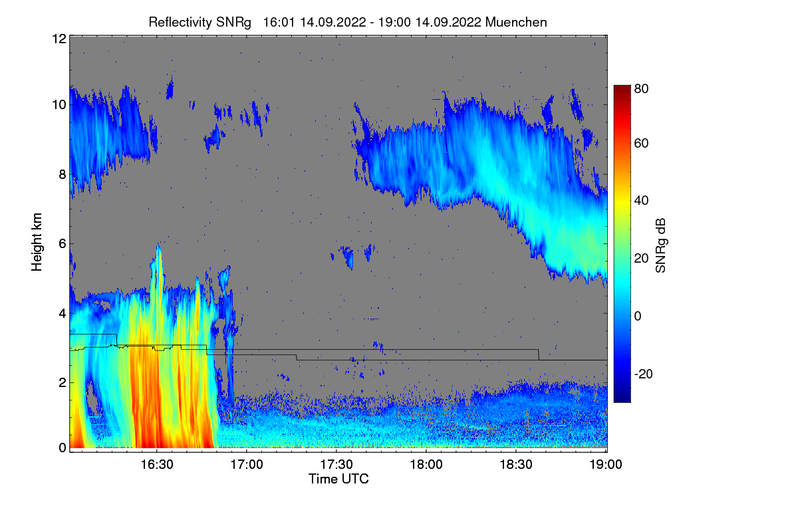Viewport: 798px width, 532px height.
Task: Click the plot title 'Reflectivity SNRg'
Action: tap(200, 22)
